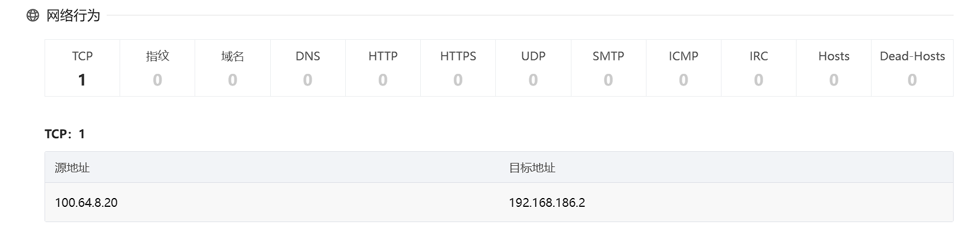
Task: Switch to the SMTP tab
Action: (608, 68)
